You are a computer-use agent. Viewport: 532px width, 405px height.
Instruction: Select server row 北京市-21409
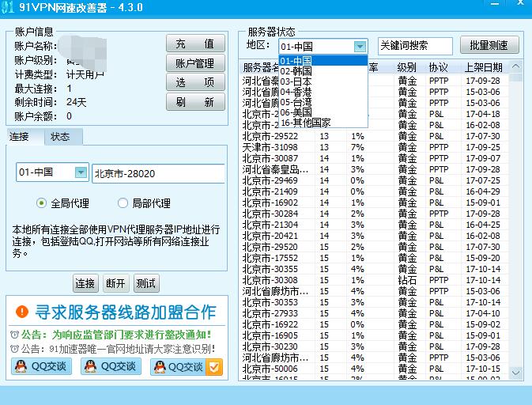375,191
